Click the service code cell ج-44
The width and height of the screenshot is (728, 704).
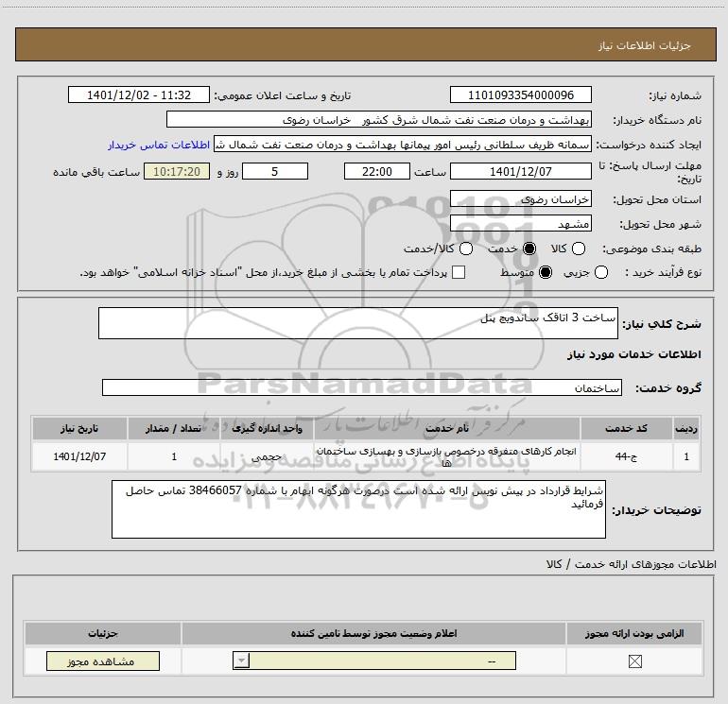pos(626,456)
